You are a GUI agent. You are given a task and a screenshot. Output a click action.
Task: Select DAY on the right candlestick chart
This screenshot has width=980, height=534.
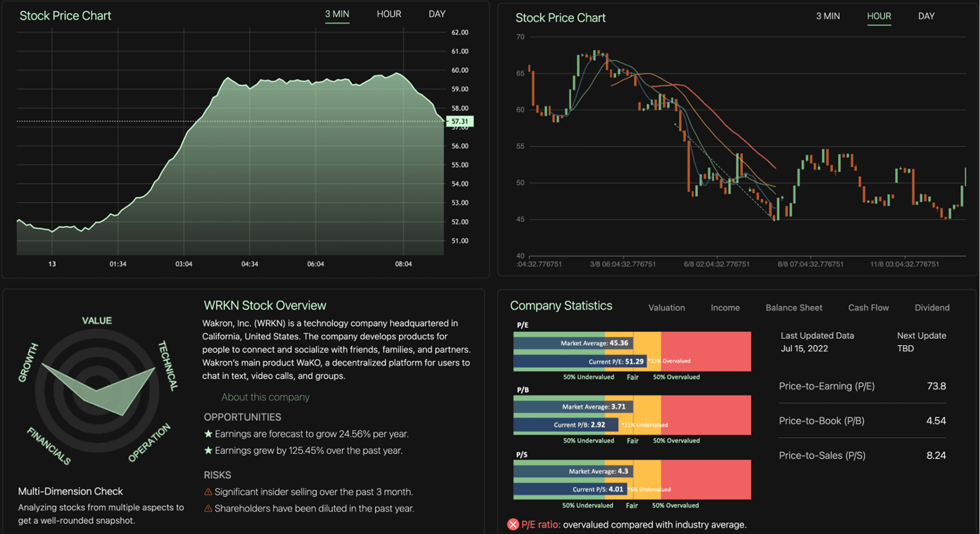click(x=926, y=16)
